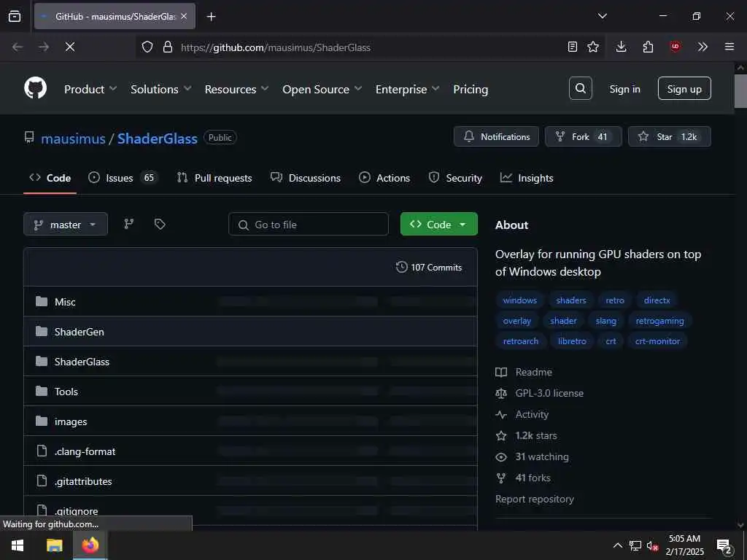Open the GitHub search magnifier button
Screen dimensions: 747x560
580,88
